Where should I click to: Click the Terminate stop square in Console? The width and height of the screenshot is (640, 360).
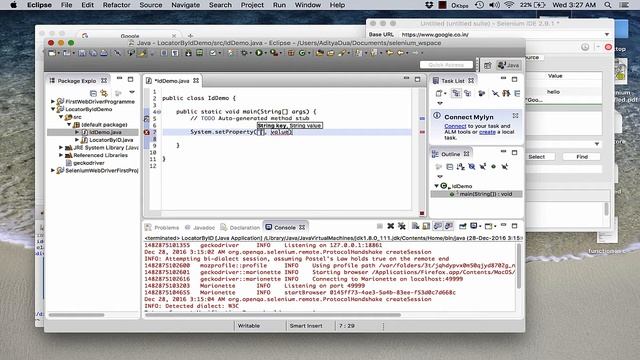(380, 226)
